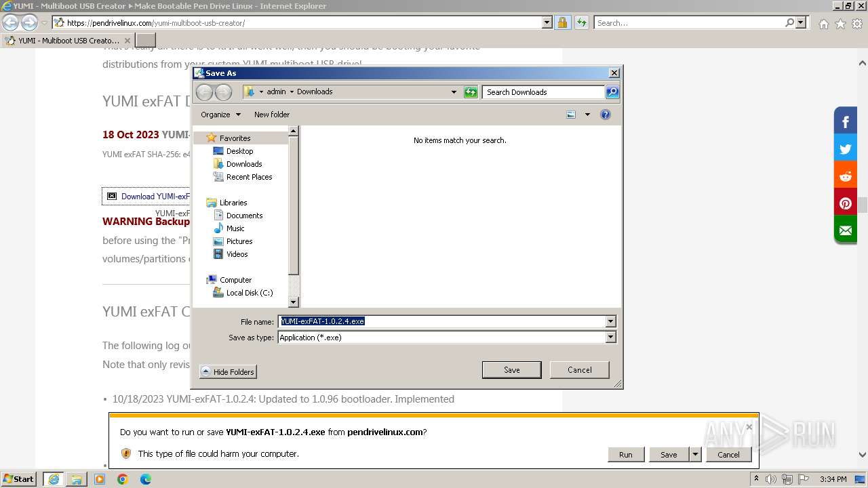Share page on Twitter

pos(846,149)
